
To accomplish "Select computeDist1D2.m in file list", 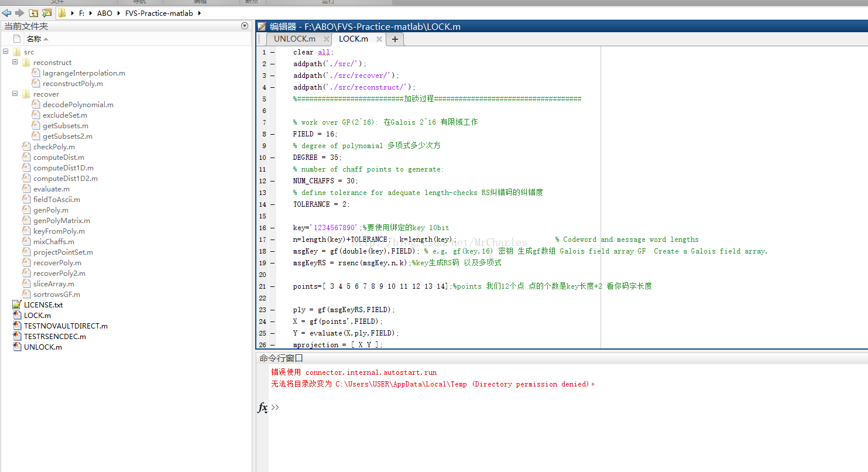I will pos(66,178).
